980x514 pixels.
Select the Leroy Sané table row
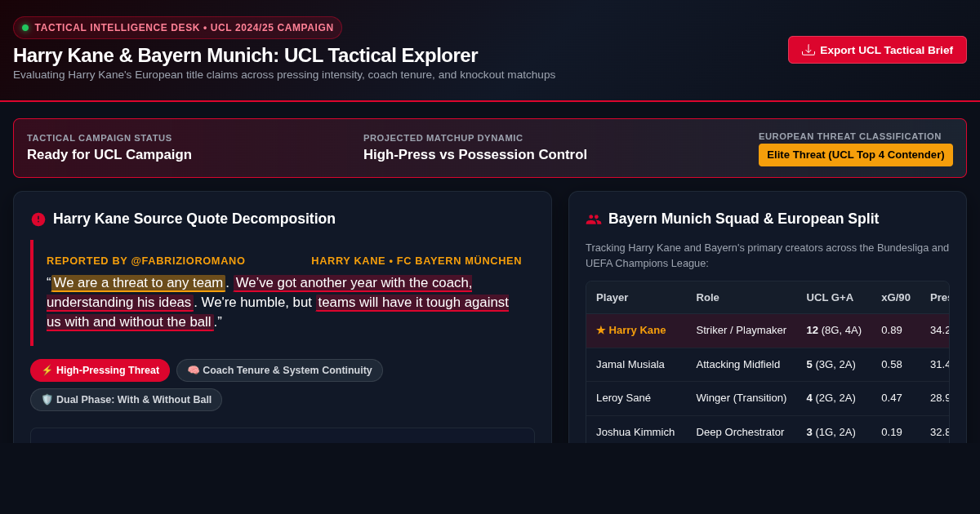tap(768, 398)
